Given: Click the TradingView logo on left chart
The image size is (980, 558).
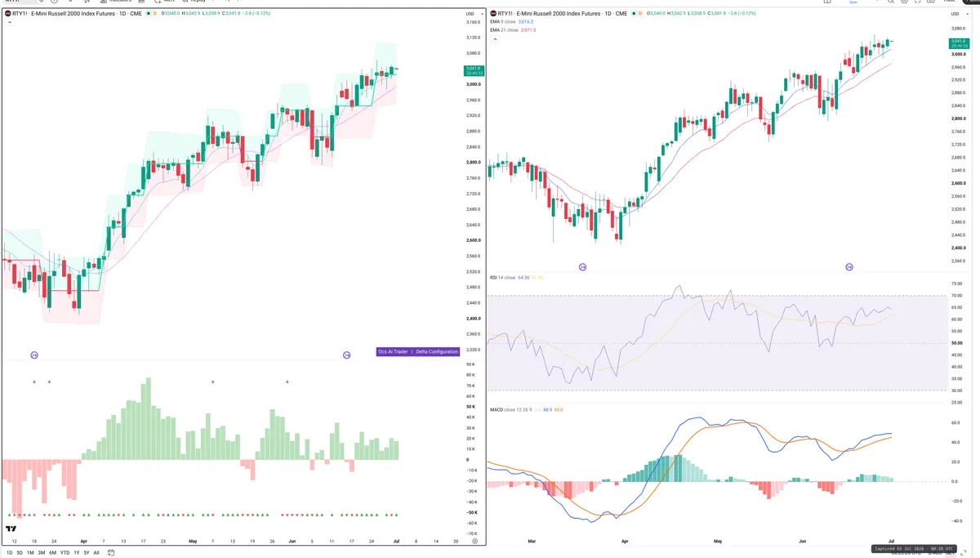Looking at the screenshot, I should click(11, 529).
